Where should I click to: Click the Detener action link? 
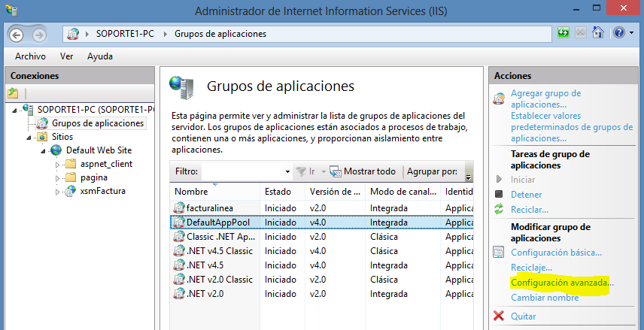526,195
